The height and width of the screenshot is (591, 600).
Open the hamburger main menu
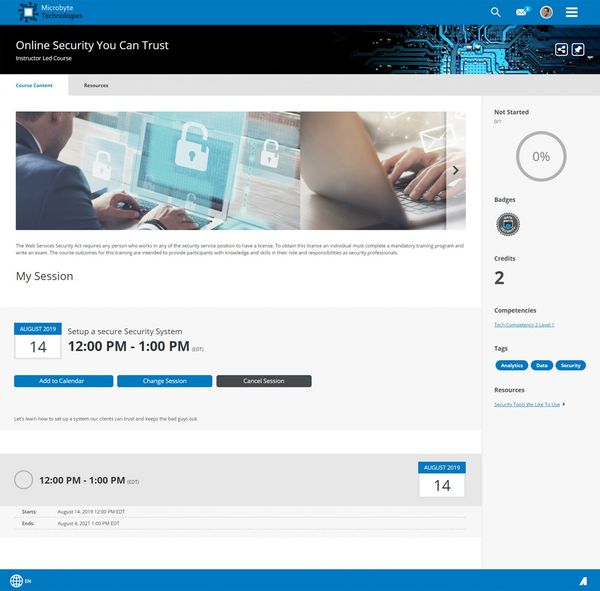click(572, 12)
